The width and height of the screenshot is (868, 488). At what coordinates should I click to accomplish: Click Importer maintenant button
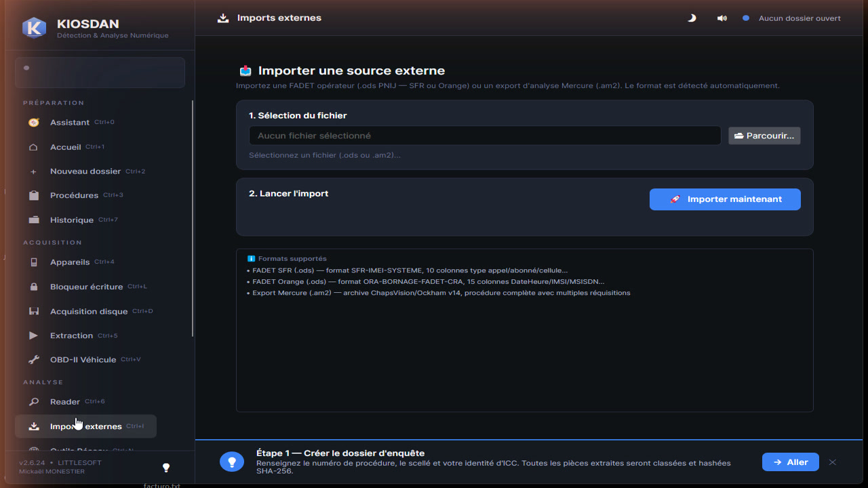click(725, 199)
